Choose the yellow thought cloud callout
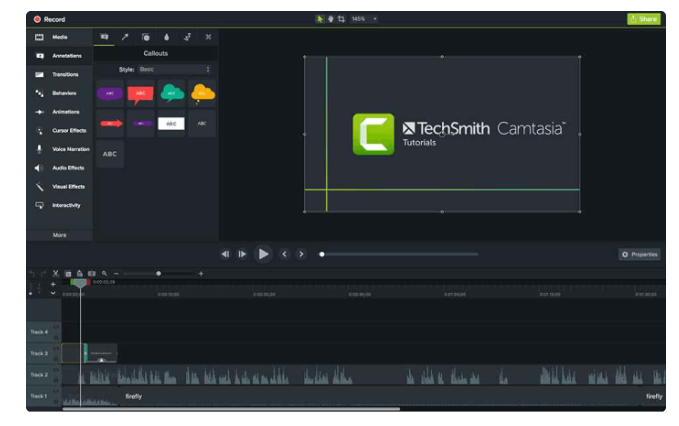This screenshot has height=426, width=679. point(202,93)
